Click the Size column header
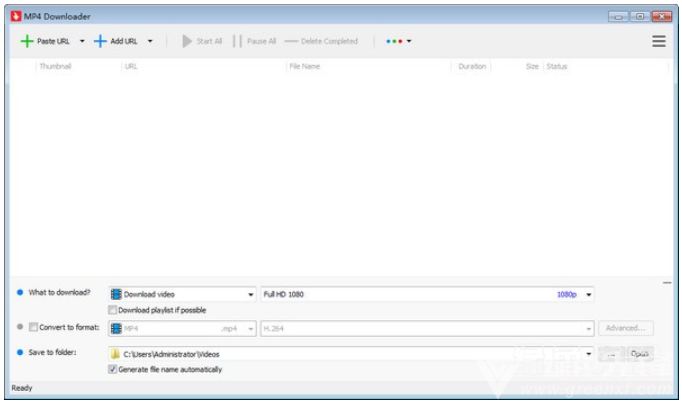682x403 pixels. point(532,66)
